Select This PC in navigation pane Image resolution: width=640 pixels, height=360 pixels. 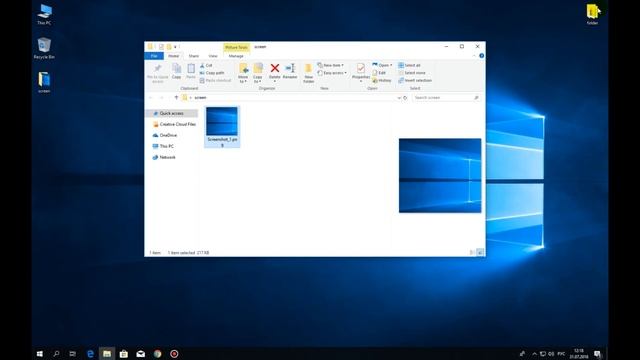coord(163,146)
